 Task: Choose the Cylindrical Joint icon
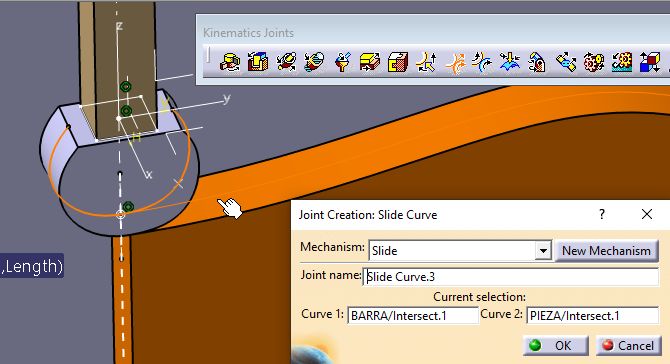(286, 62)
